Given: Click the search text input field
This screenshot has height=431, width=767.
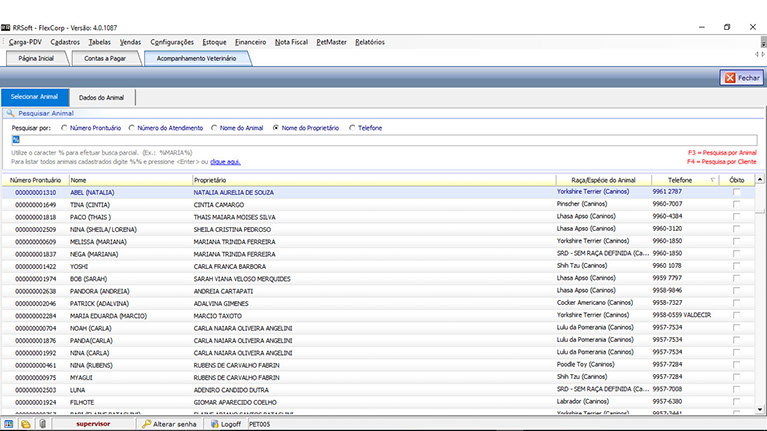Looking at the screenshot, I should tap(380, 140).
